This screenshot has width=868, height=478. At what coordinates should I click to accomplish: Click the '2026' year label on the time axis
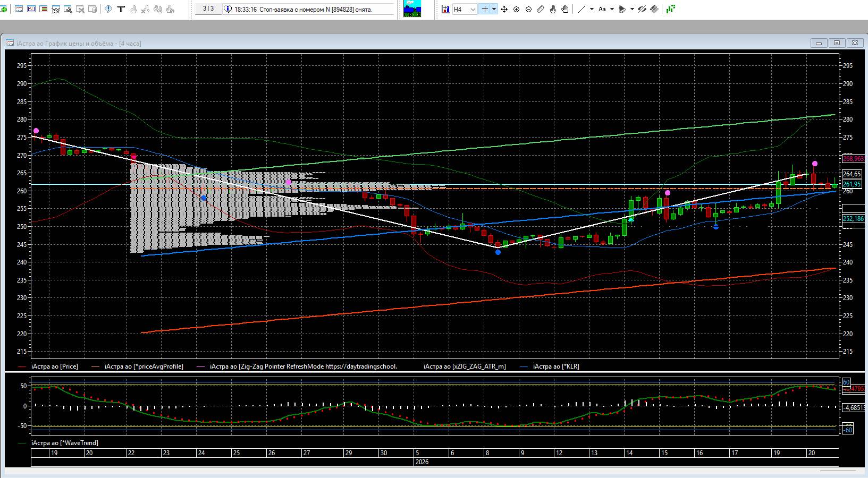tap(422, 462)
